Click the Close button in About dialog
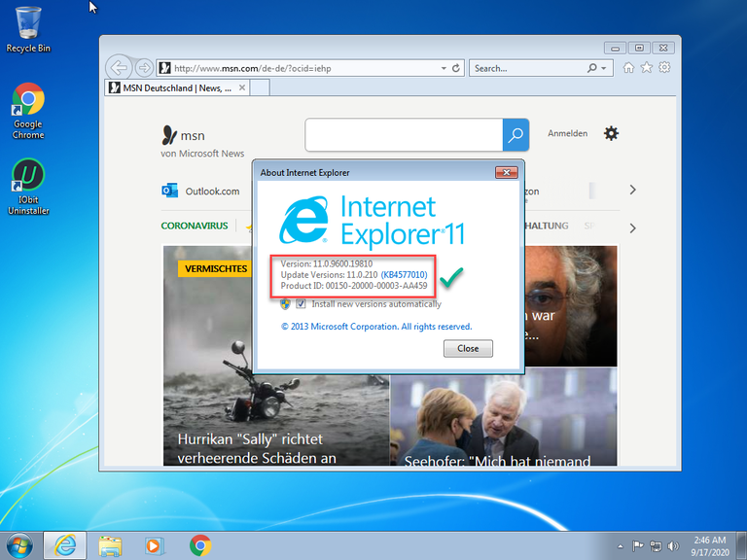Screen dimensions: 747x560 click(x=468, y=349)
